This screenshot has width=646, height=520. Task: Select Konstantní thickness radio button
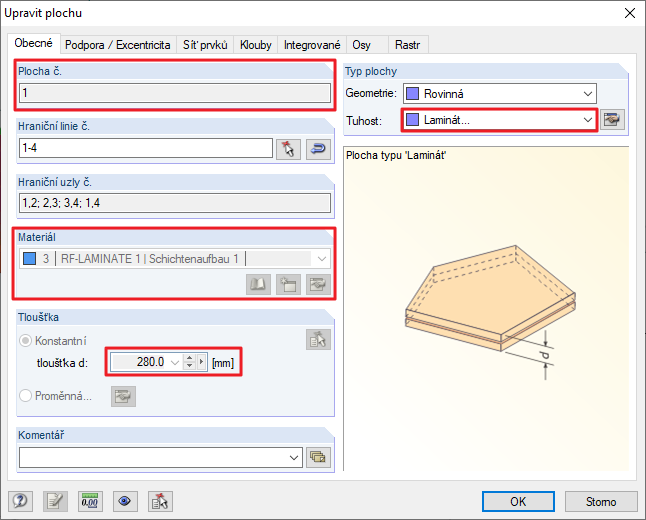[x=26, y=341]
